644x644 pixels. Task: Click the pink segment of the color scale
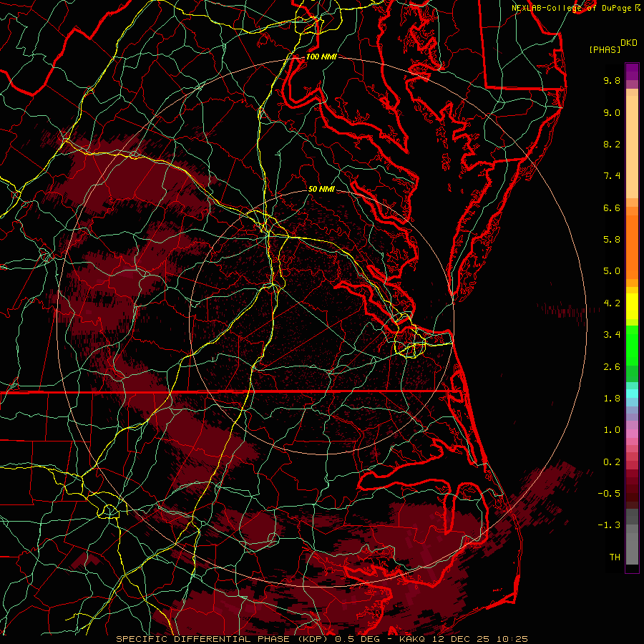(x=632, y=433)
